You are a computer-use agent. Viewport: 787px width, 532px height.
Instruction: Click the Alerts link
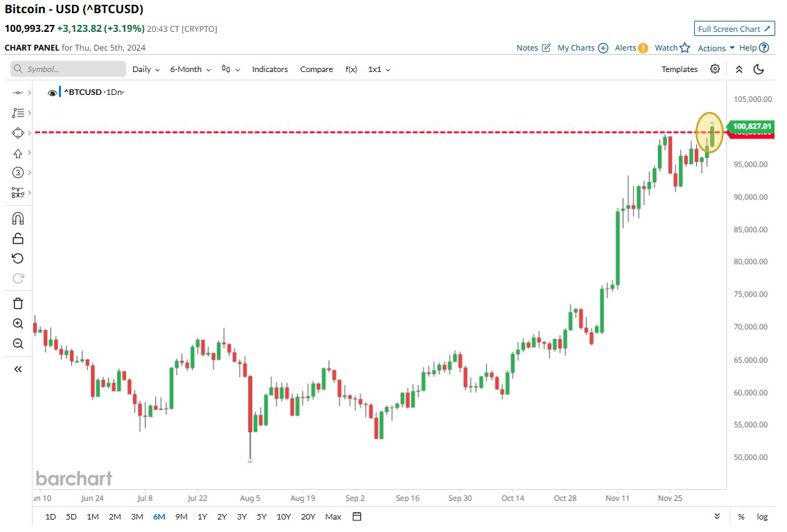tap(626, 48)
